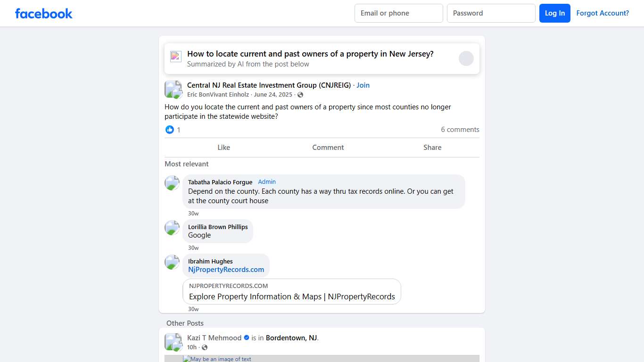Open the Forgot Account? link
Viewport: 644px width, 362px height.
[x=603, y=13]
